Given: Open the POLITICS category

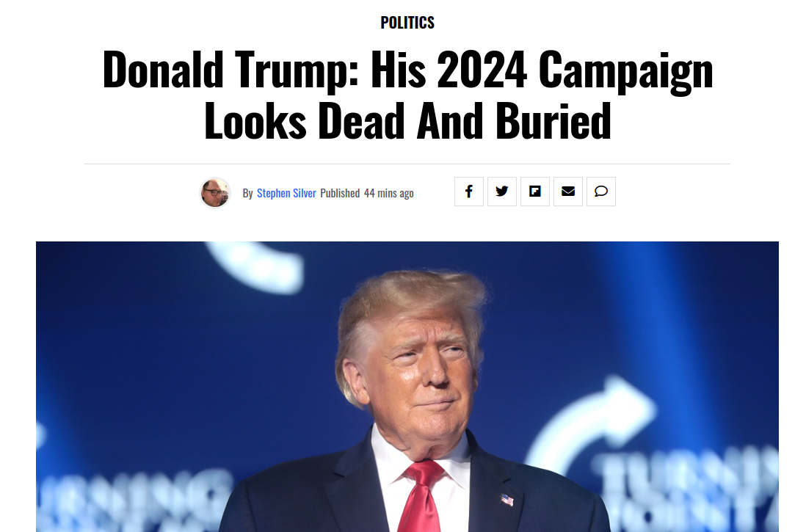Looking at the screenshot, I should tap(407, 23).
